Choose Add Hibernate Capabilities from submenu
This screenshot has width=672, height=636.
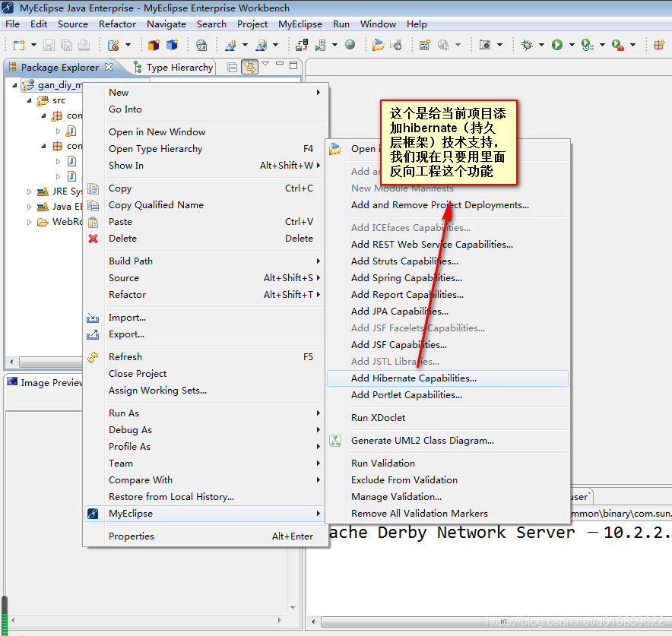coord(448,378)
